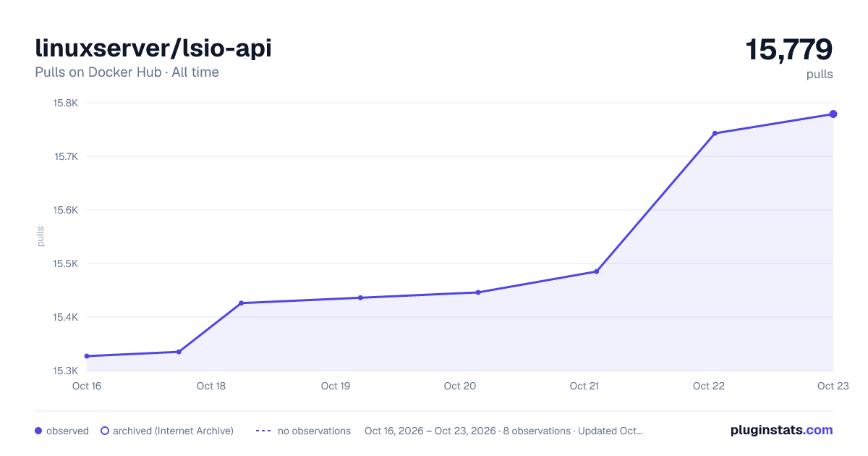Select the 'observed' legend label
The width and height of the screenshot is (868, 456).
(67, 431)
